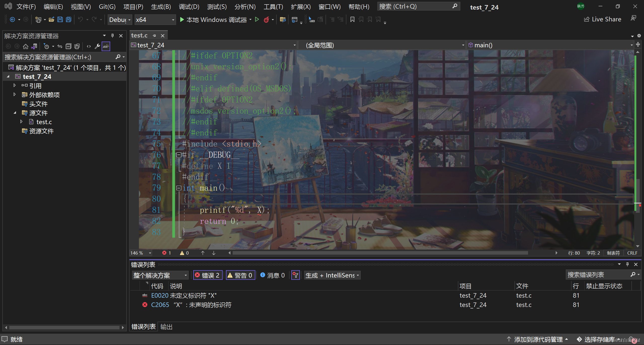The height and width of the screenshot is (345, 644).
Task: Open the x64 platform dropdown
Action: tap(155, 20)
